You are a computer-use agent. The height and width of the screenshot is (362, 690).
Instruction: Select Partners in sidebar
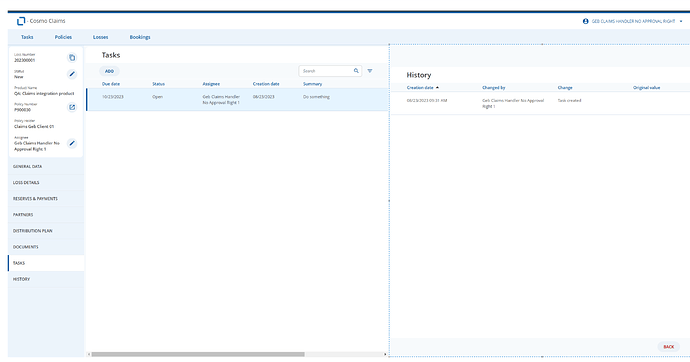coord(46,215)
